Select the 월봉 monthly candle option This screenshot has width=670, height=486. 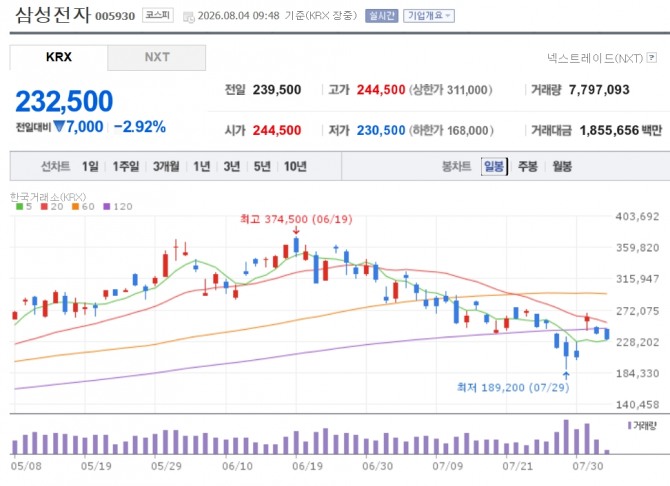(562, 166)
